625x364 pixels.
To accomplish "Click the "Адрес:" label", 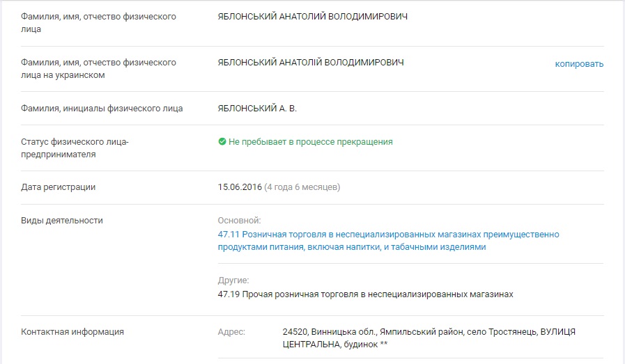I will (x=231, y=332).
